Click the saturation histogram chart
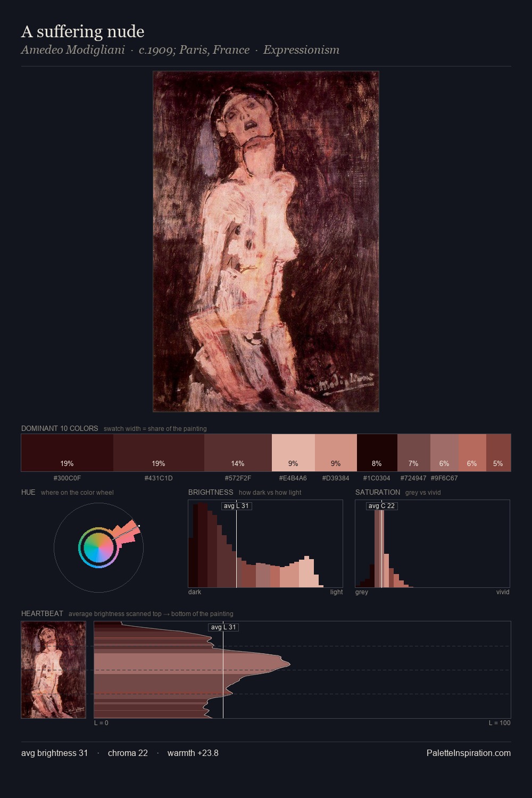The image size is (532, 798). [433, 544]
